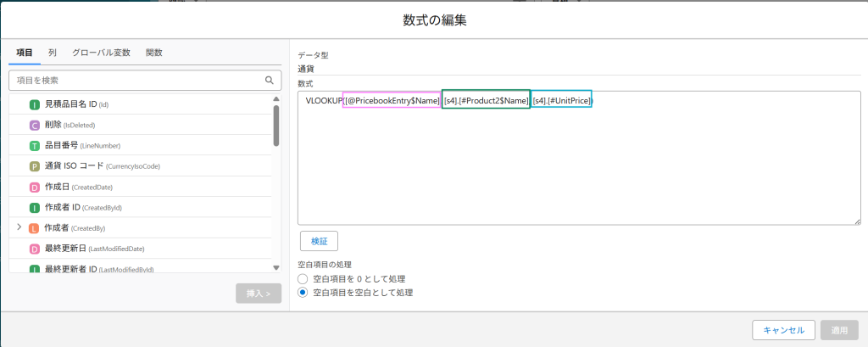Click the 最終更新日 date type icon
The height and width of the screenshot is (347, 868).
coord(34,249)
